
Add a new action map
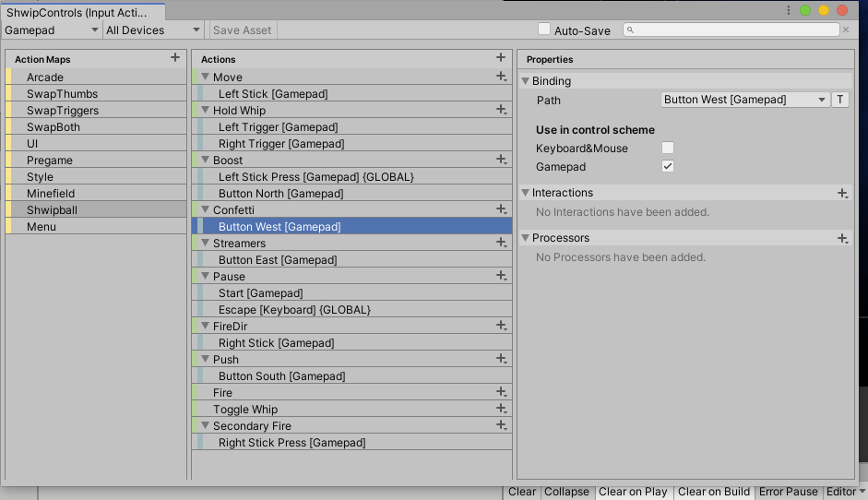point(175,58)
